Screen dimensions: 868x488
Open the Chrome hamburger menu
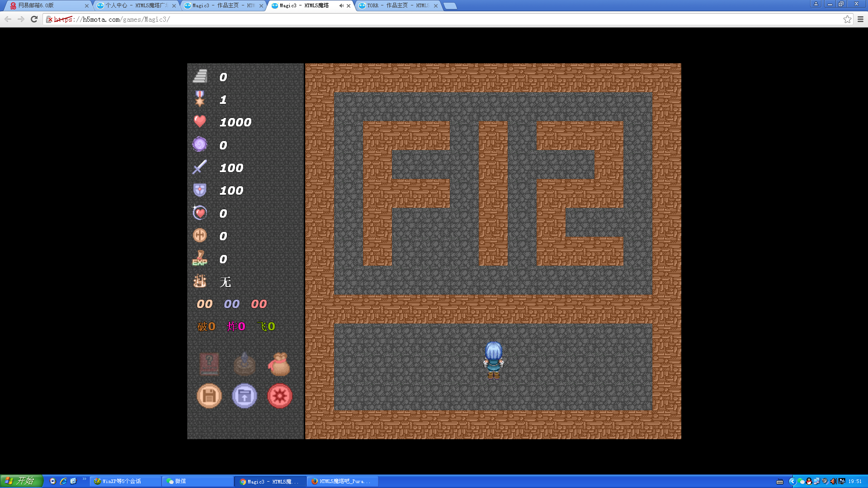click(860, 19)
